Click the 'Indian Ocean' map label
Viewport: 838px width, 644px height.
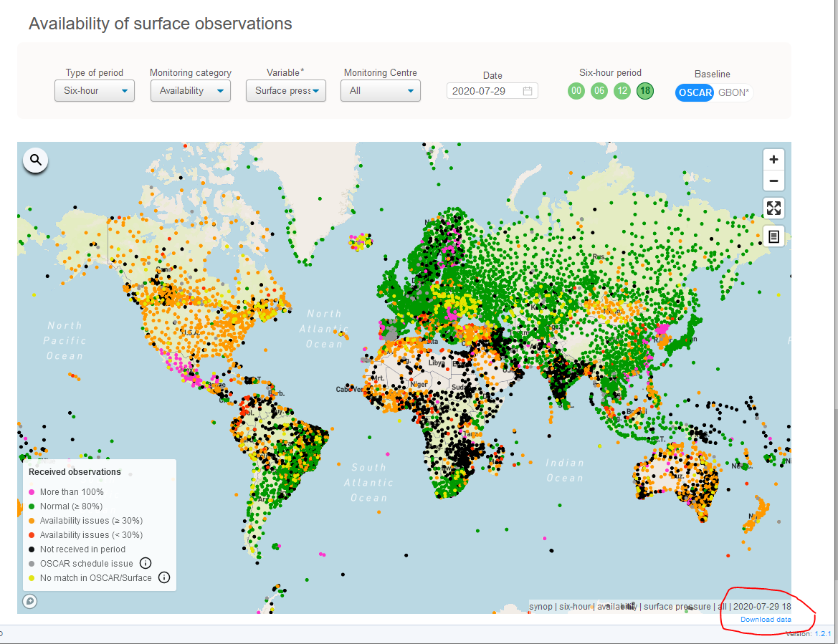pos(565,471)
